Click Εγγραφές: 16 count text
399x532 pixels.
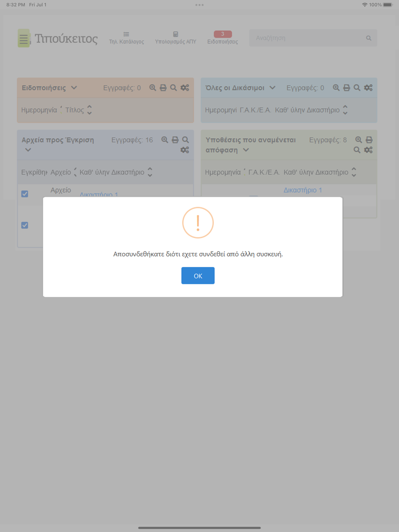pyautogui.click(x=132, y=140)
